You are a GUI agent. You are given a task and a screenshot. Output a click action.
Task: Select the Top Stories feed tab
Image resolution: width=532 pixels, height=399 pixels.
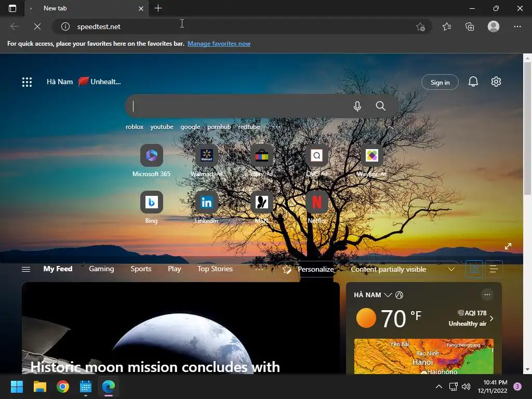click(x=215, y=269)
